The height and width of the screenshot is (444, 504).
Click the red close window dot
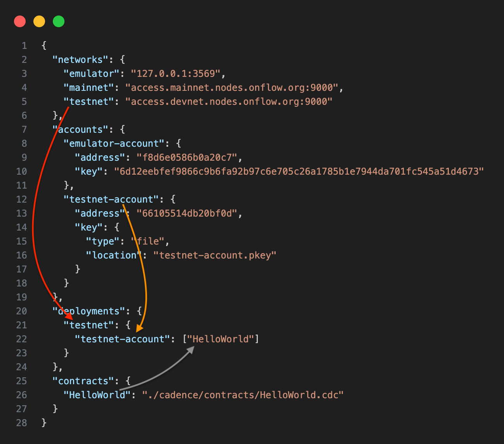(20, 21)
